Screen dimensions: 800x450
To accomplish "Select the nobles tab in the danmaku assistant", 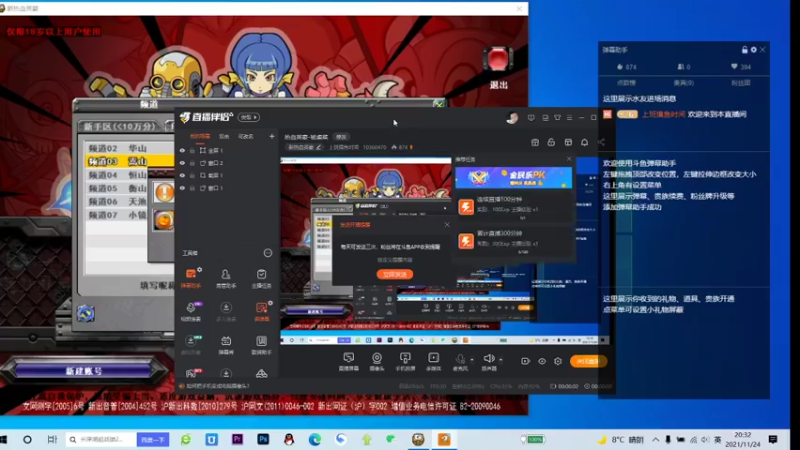I will tap(684, 83).
